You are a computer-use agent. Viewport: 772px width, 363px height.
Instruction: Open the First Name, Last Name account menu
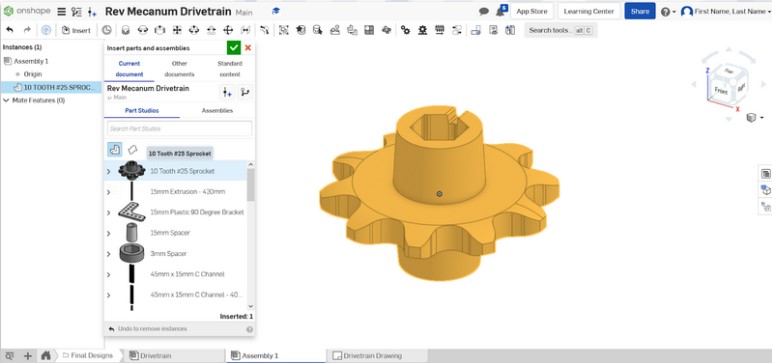726,11
